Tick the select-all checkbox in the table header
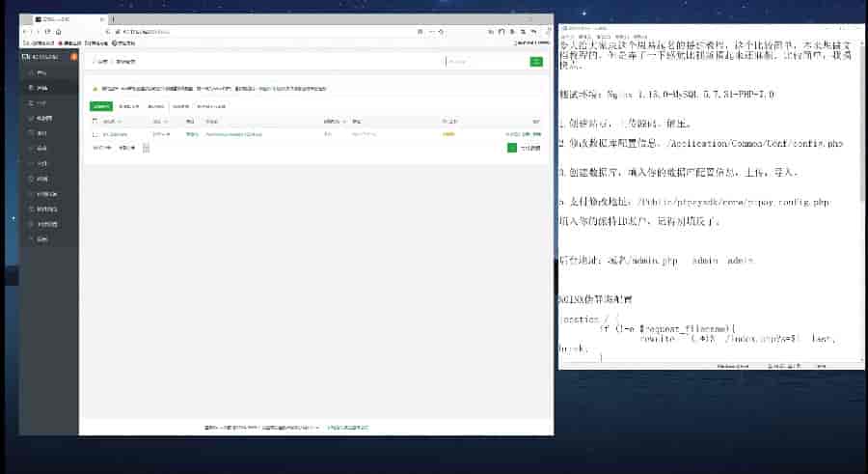The height and width of the screenshot is (474, 868). [x=95, y=122]
